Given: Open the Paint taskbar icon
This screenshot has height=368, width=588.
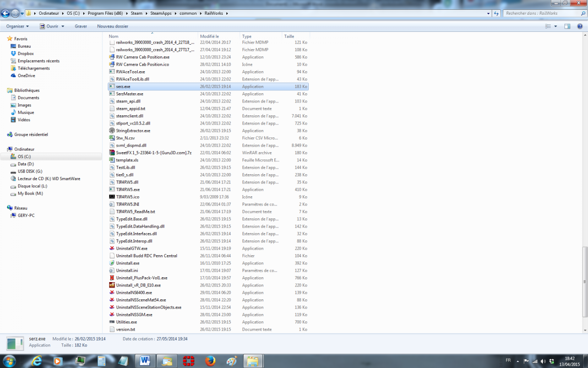Looking at the screenshot, I should [231, 361].
